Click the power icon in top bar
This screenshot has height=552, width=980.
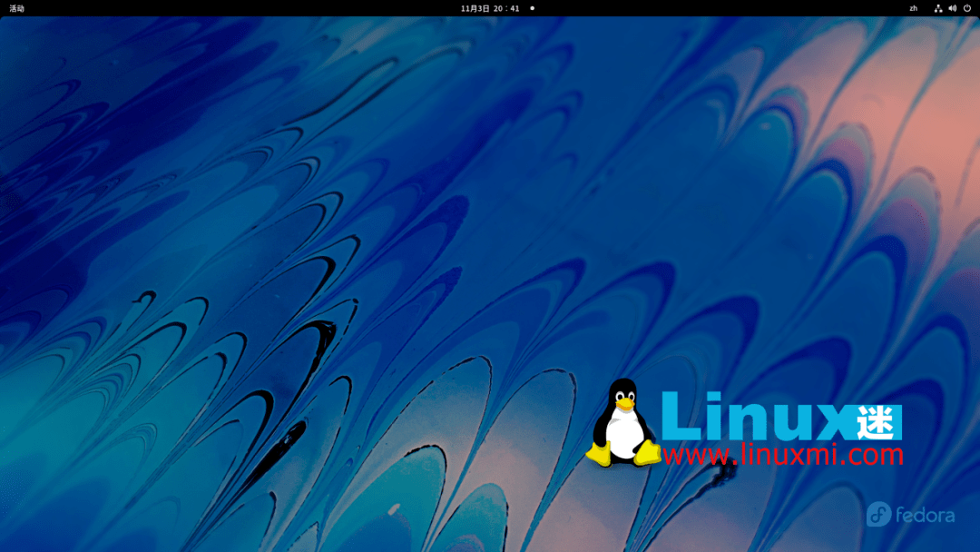pyautogui.click(x=967, y=8)
